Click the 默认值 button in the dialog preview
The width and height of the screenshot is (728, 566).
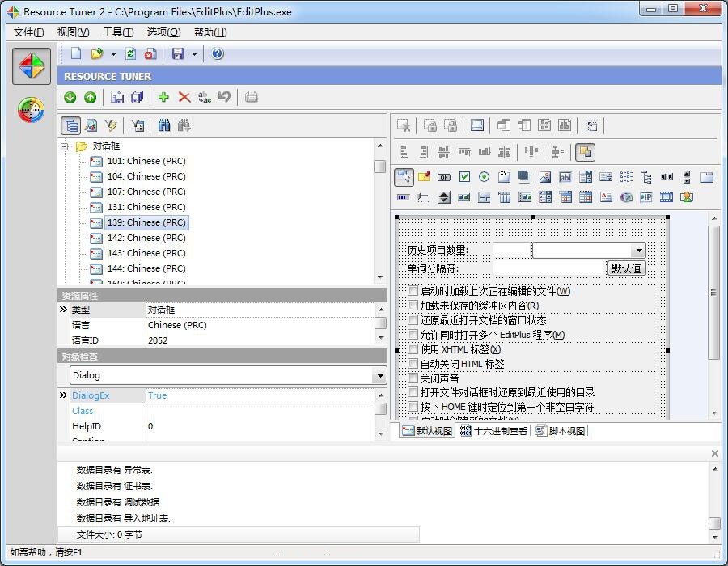tap(626, 268)
